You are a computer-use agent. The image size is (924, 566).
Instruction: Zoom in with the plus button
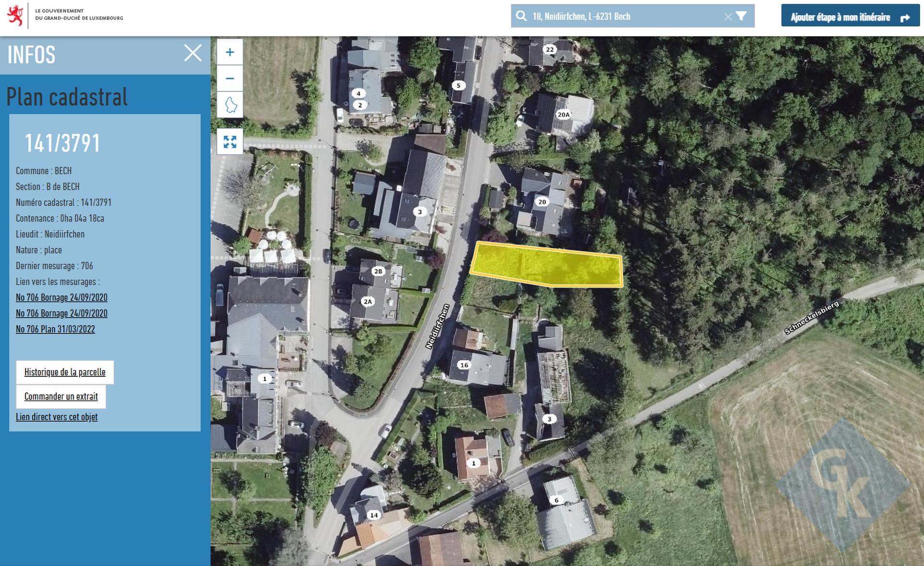[230, 52]
